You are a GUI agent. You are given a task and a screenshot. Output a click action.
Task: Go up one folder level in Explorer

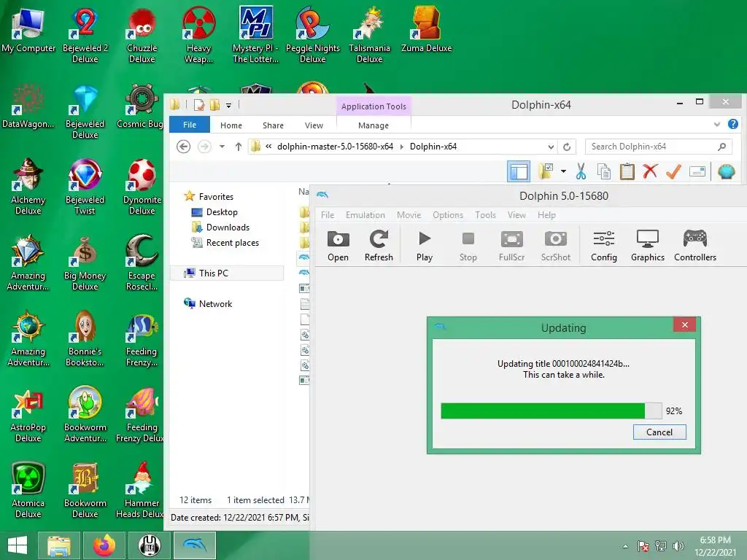pyautogui.click(x=239, y=147)
